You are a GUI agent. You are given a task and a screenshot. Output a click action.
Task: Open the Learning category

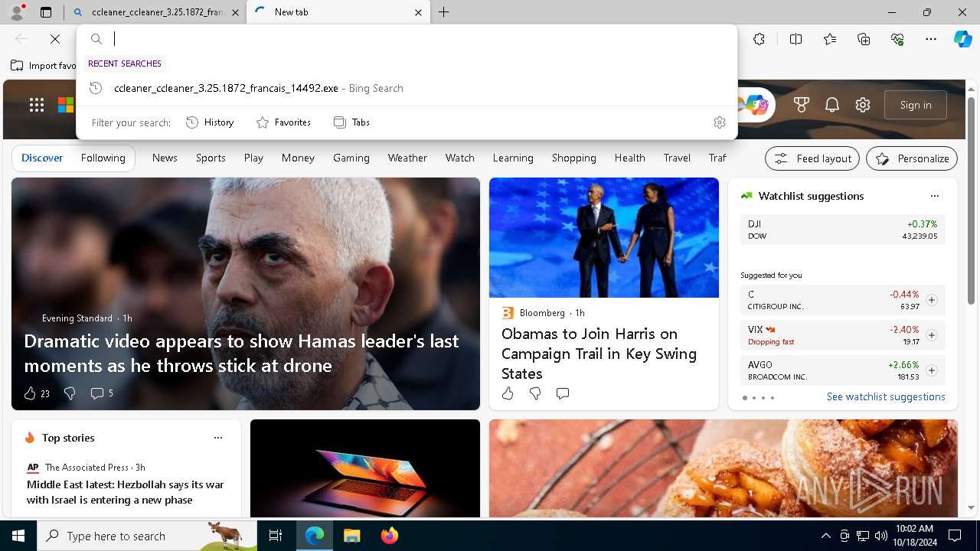pyautogui.click(x=513, y=158)
